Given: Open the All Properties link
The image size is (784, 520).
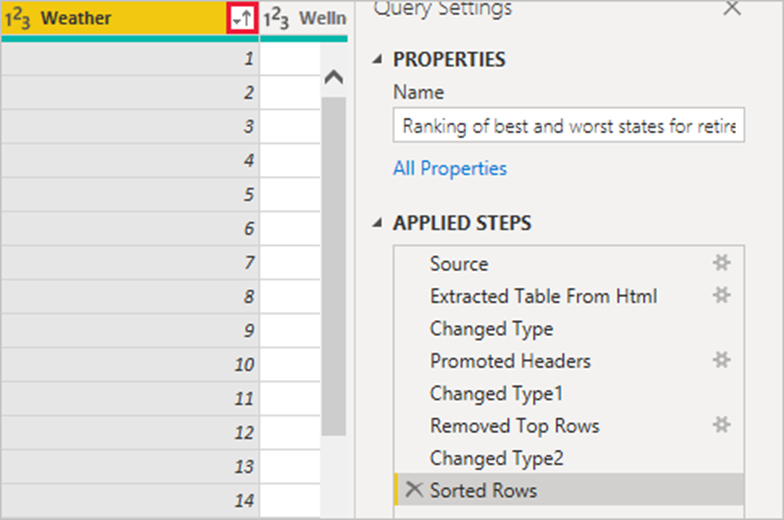Looking at the screenshot, I should [450, 168].
